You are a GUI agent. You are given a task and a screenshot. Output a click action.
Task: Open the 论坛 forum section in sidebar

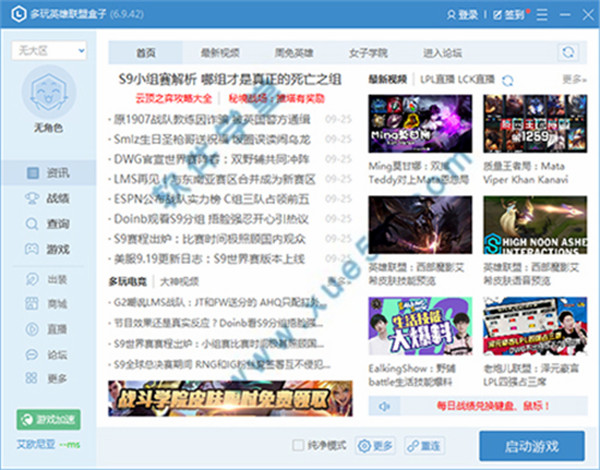coord(48,354)
